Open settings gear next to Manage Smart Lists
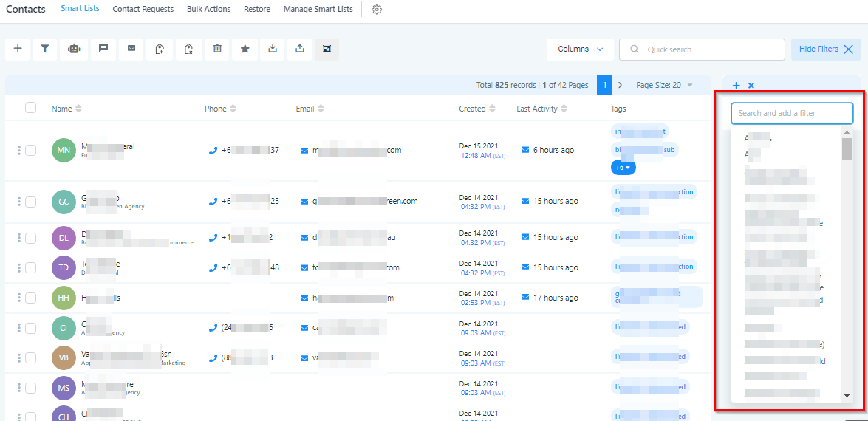This screenshot has width=868, height=421. point(377,10)
